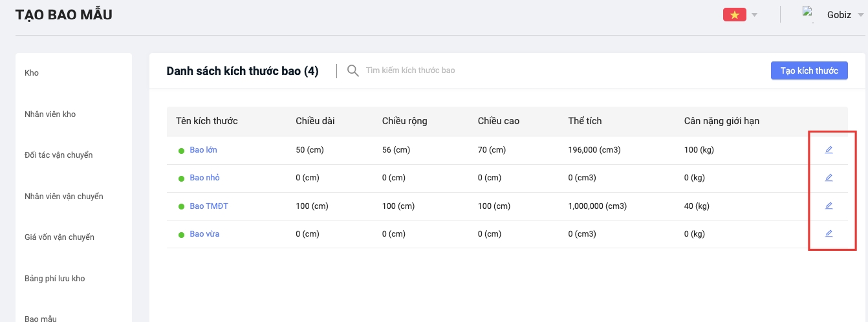Click the edit pencil for Bao vừa
The width and height of the screenshot is (868, 322).
[829, 233]
